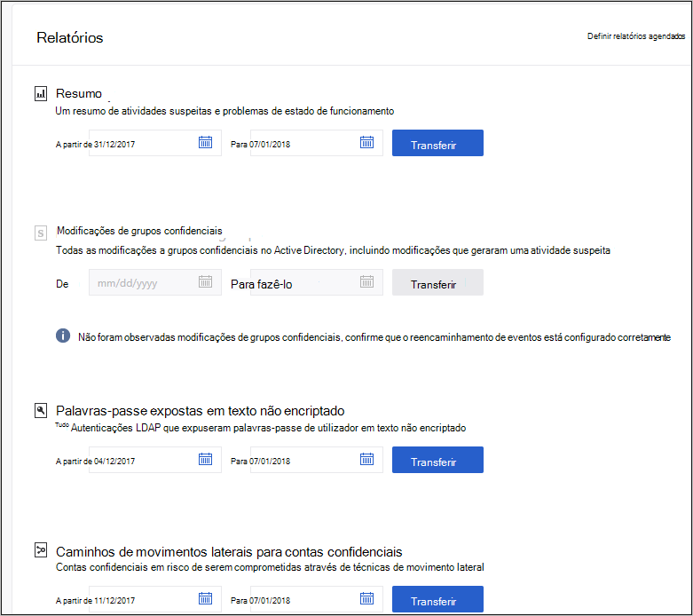Click the Resumo report chart icon

point(41,94)
